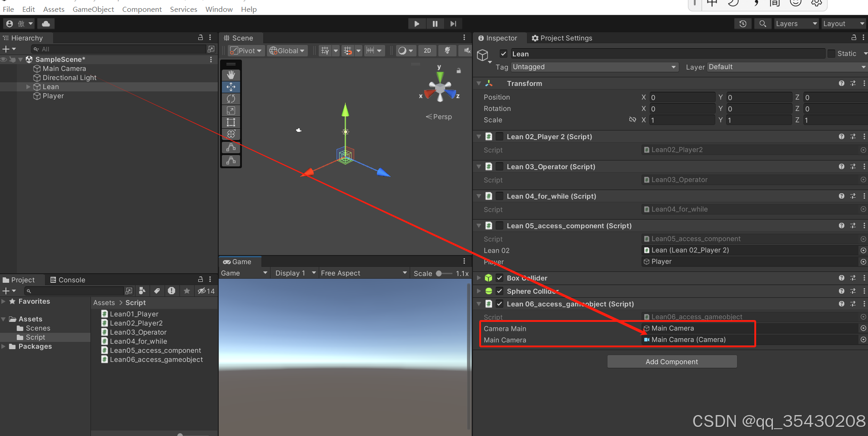
Task: Select the Hand view tool
Action: (231, 75)
